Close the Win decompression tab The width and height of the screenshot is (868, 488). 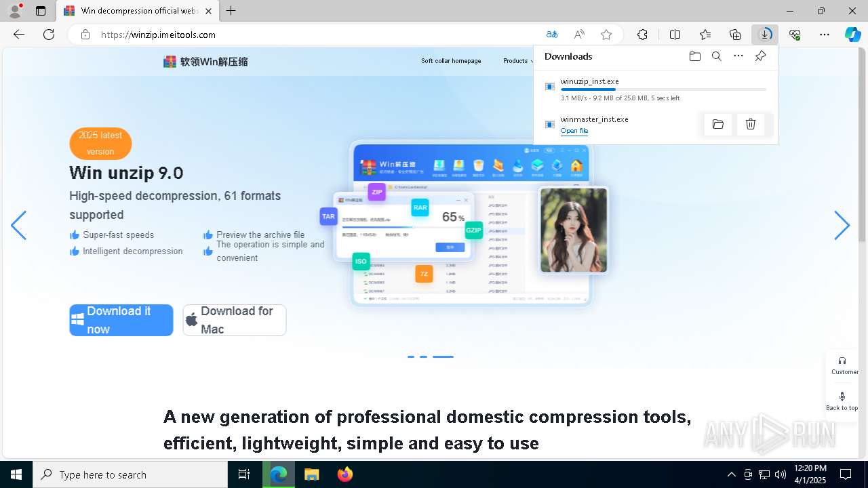pos(209,11)
